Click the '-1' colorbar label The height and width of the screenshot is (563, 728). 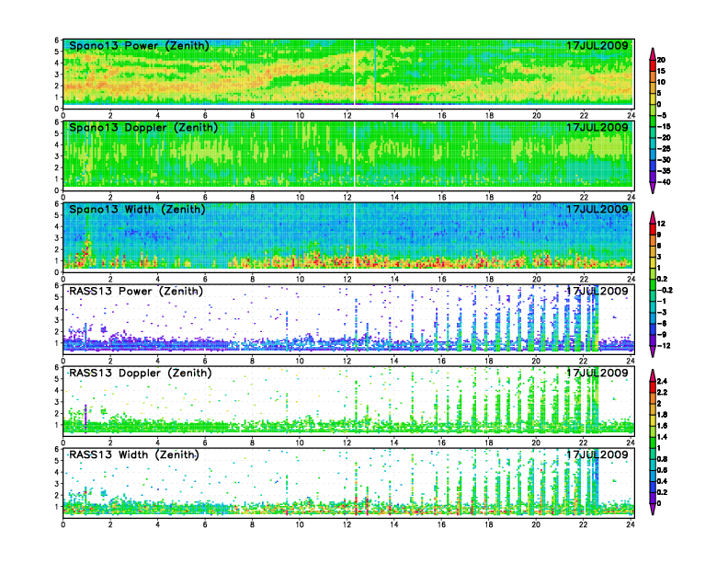[x=662, y=301]
